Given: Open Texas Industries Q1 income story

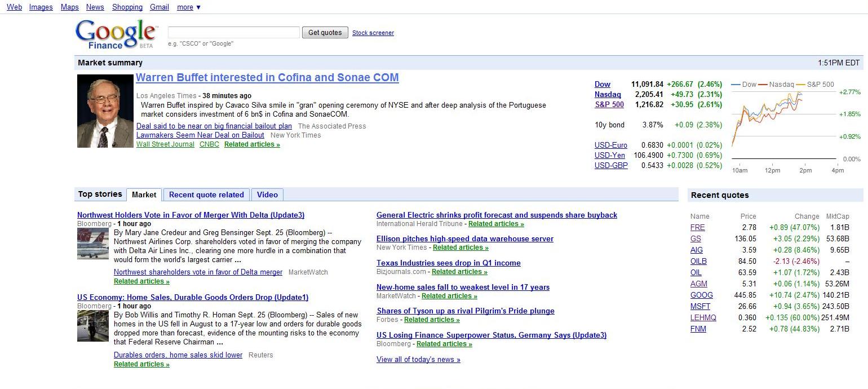Looking at the screenshot, I should 449,263.
